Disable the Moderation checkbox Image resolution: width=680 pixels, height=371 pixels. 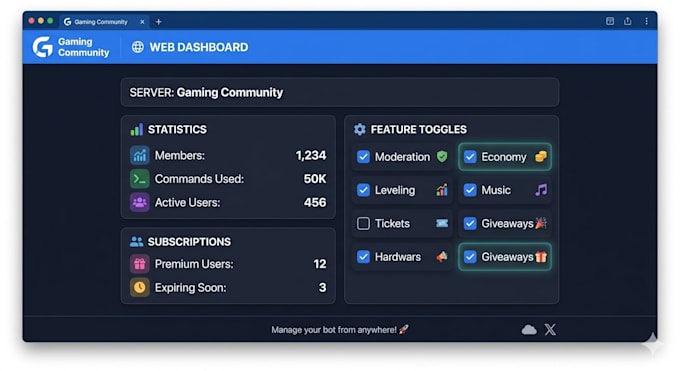(363, 157)
